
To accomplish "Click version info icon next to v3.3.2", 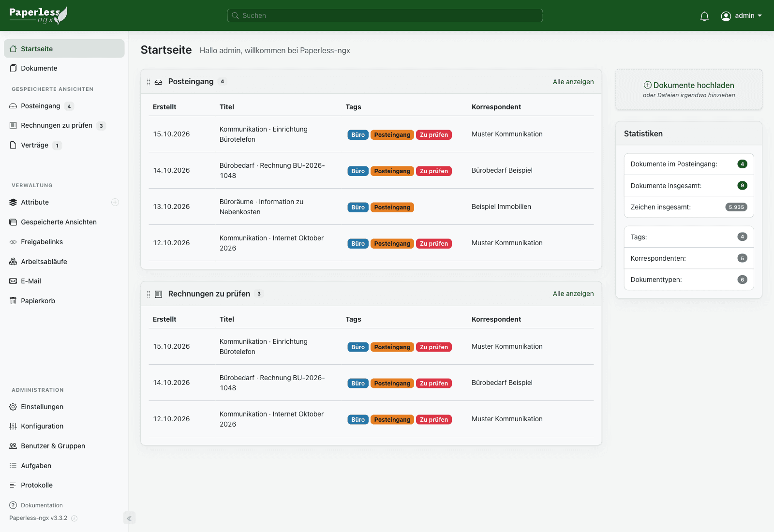I will [x=74, y=518].
